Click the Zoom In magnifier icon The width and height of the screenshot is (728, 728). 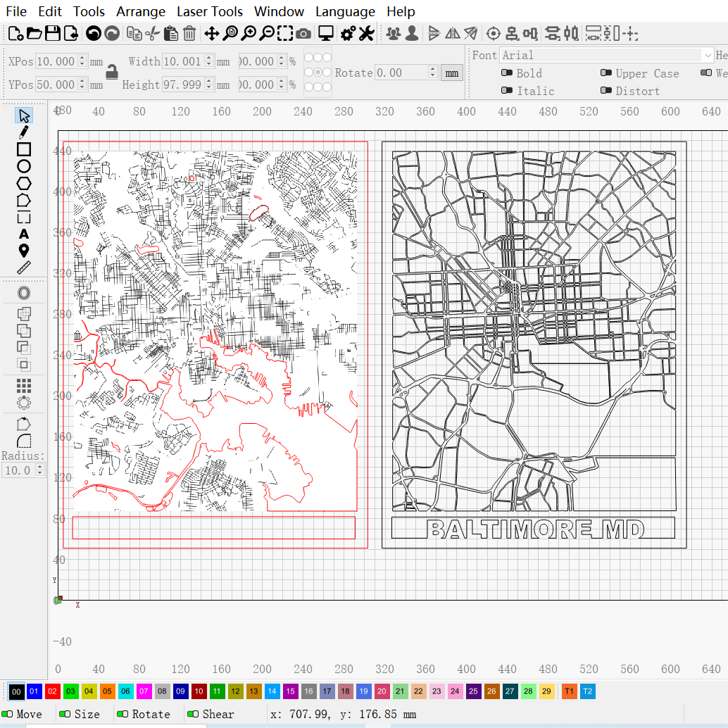248,32
